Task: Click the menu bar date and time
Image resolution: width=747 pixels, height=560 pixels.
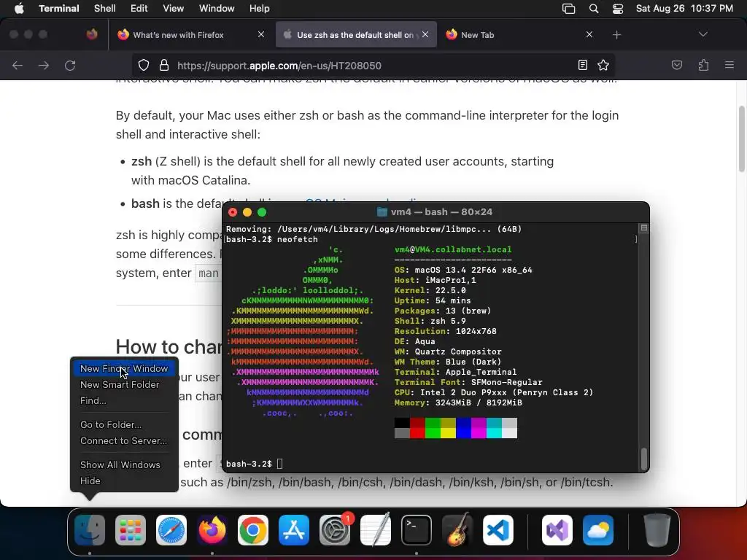Action: (684, 9)
